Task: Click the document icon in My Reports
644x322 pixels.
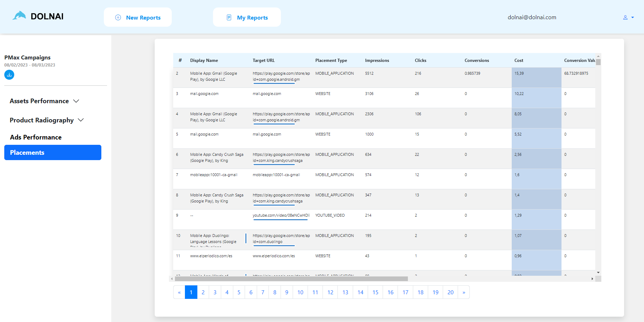Action: pos(229,17)
